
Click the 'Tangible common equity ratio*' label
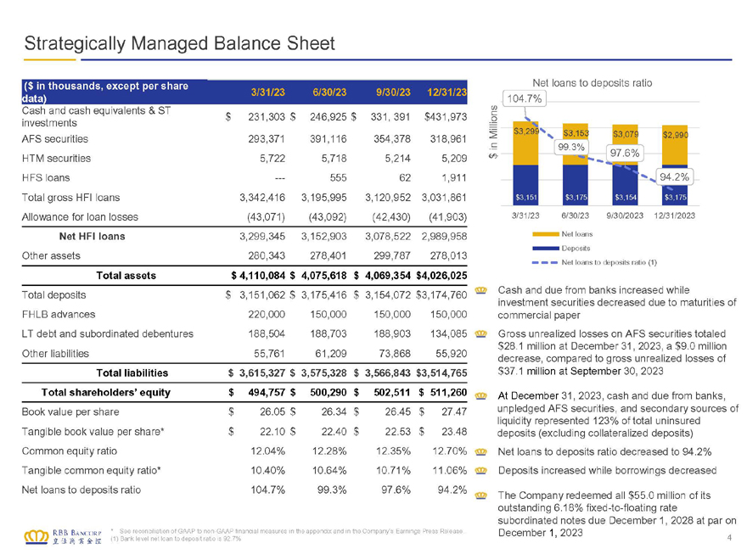pos(91,470)
